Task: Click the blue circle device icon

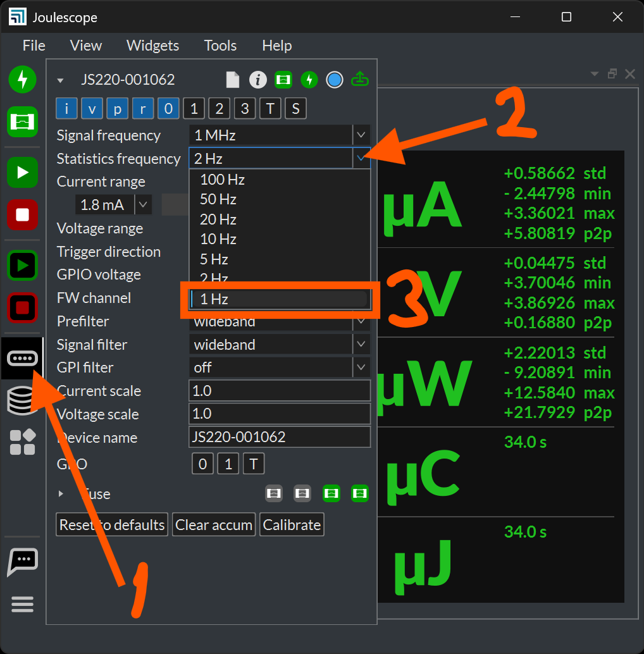Action: coord(335,80)
